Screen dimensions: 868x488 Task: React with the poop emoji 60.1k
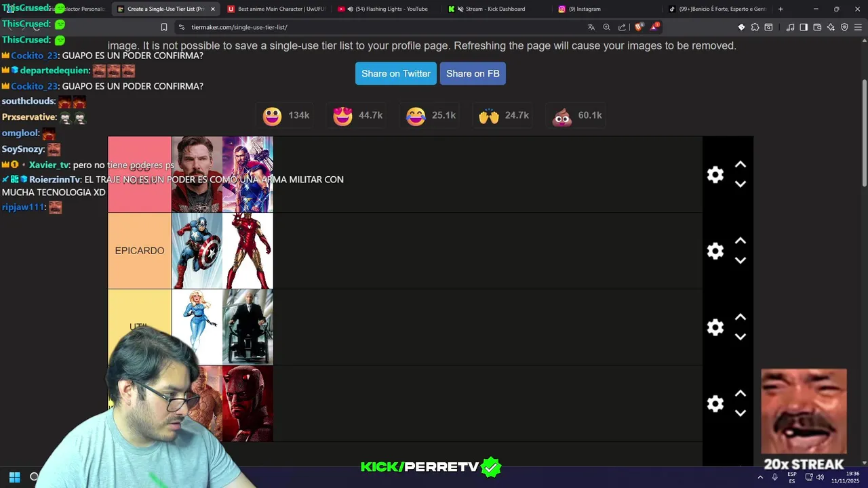tap(577, 115)
